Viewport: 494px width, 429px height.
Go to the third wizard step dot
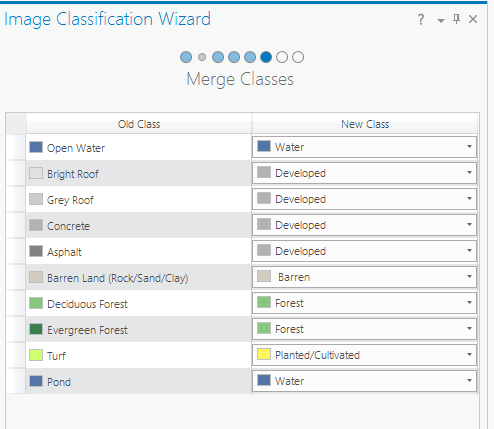[218, 57]
